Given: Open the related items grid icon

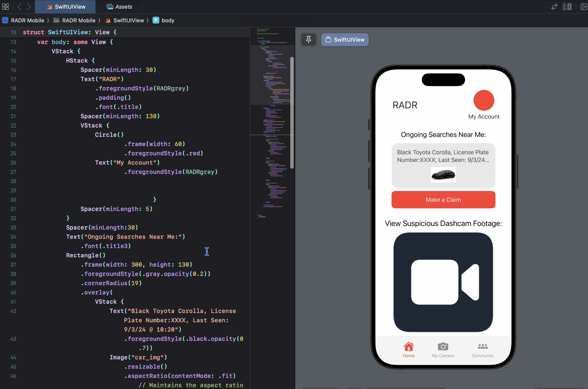Looking at the screenshot, I should [x=5, y=7].
